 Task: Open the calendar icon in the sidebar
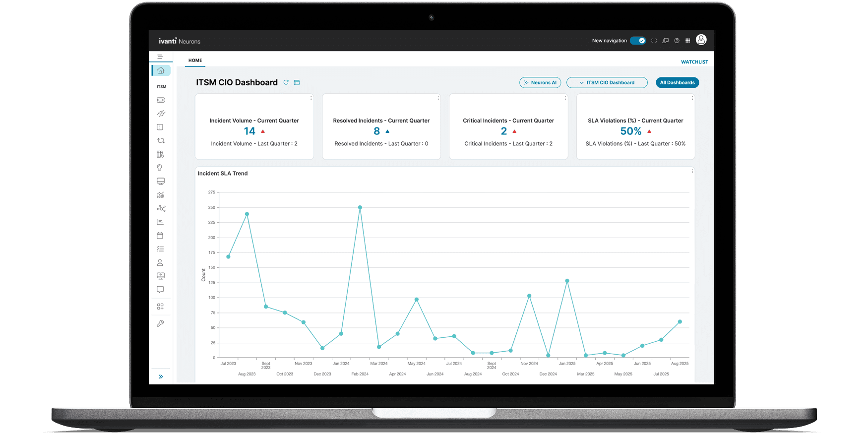pyautogui.click(x=160, y=236)
